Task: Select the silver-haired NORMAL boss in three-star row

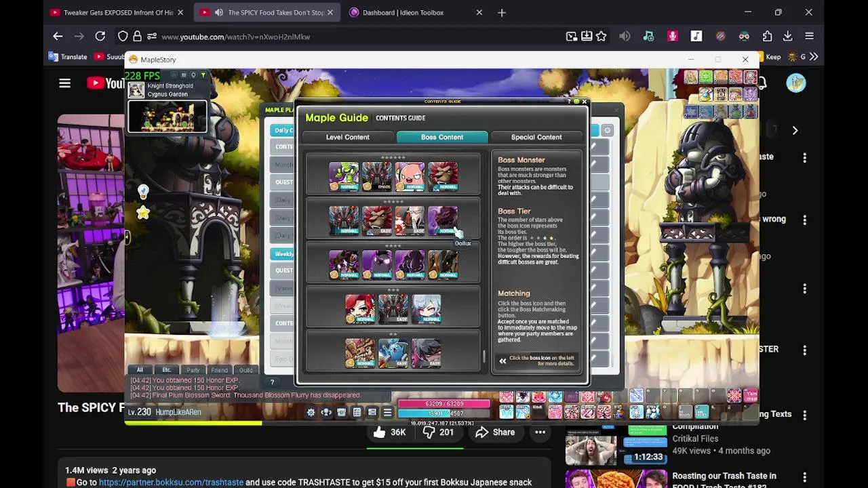Action: 427,309
